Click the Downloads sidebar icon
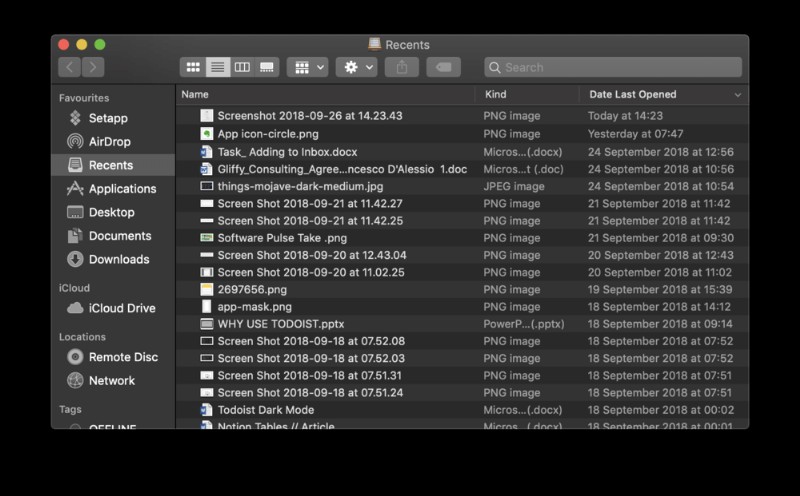The image size is (800, 496). tap(75, 259)
